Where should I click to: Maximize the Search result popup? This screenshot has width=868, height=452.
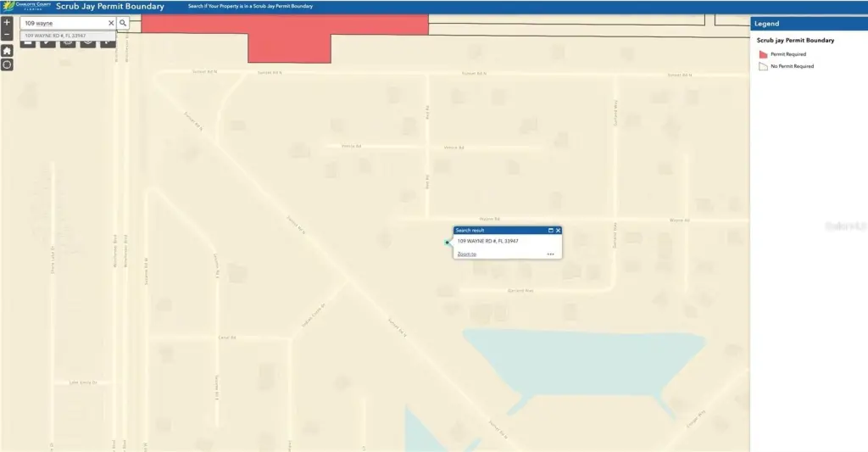[x=550, y=230]
